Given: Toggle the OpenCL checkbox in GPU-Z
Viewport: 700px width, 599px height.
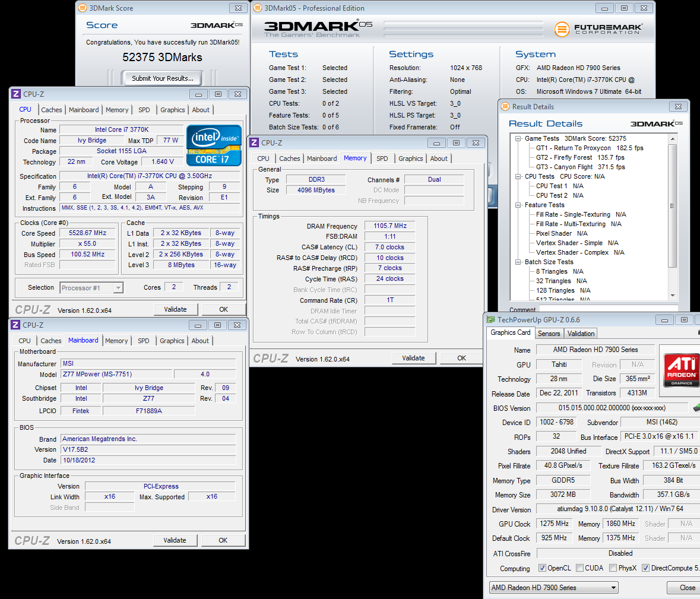Looking at the screenshot, I should coord(542,568).
